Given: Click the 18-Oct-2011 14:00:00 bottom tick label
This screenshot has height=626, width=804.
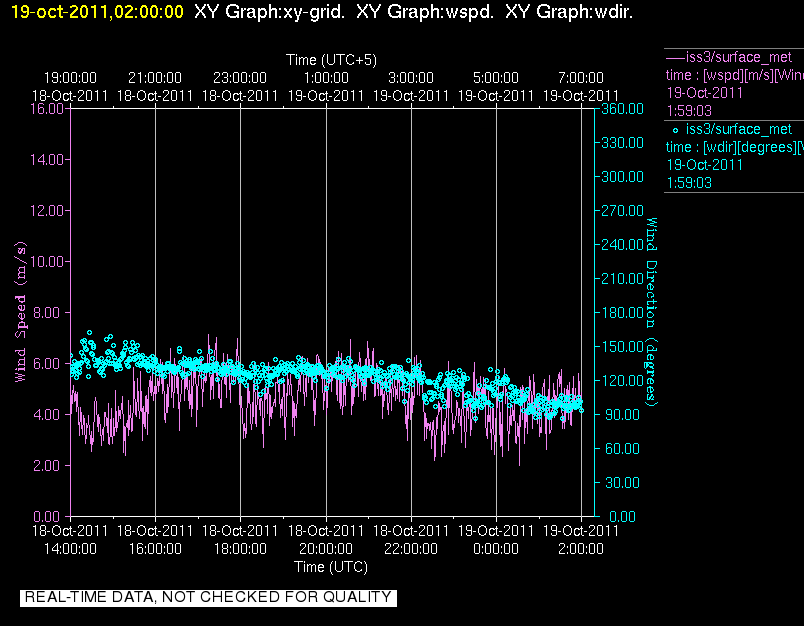Looking at the screenshot, I should 70,540.
